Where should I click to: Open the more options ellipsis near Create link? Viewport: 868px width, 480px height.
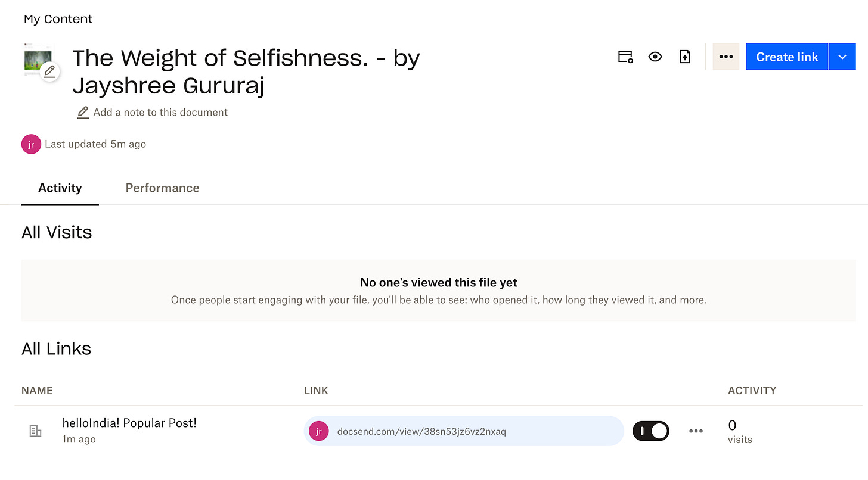point(726,56)
